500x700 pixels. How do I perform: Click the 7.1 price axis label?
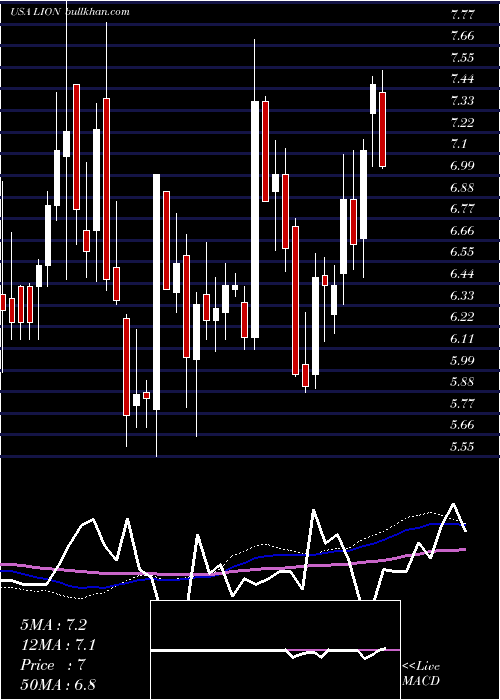pyautogui.click(x=459, y=144)
